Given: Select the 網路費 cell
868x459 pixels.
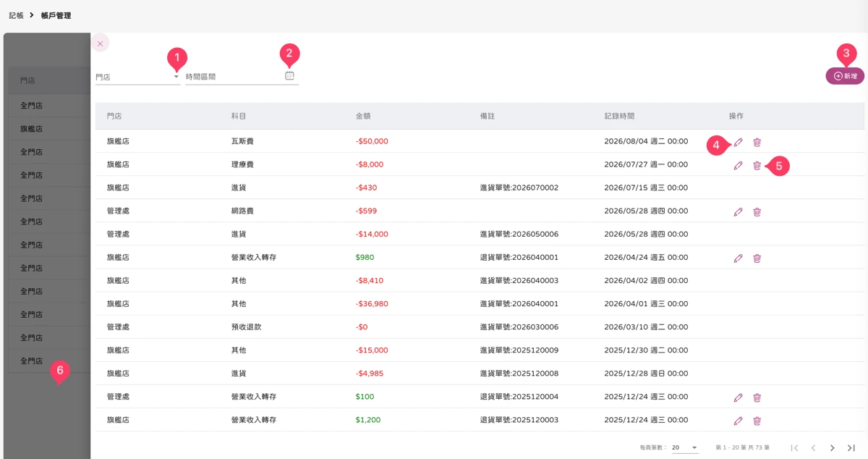Looking at the screenshot, I should (242, 211).
